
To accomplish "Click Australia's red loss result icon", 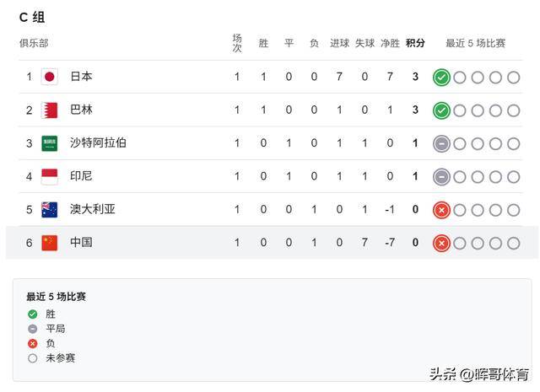I will point(441,210).
